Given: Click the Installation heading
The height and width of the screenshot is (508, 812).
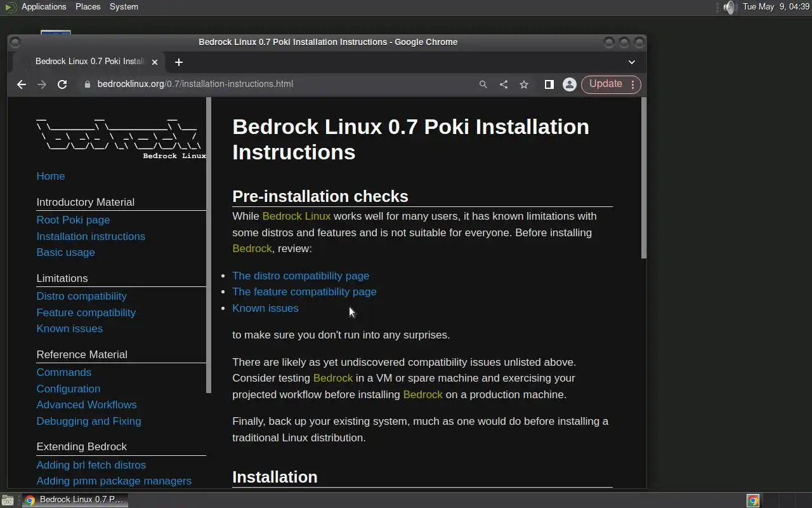Looking at the screenshot, I should coord(275,477).
